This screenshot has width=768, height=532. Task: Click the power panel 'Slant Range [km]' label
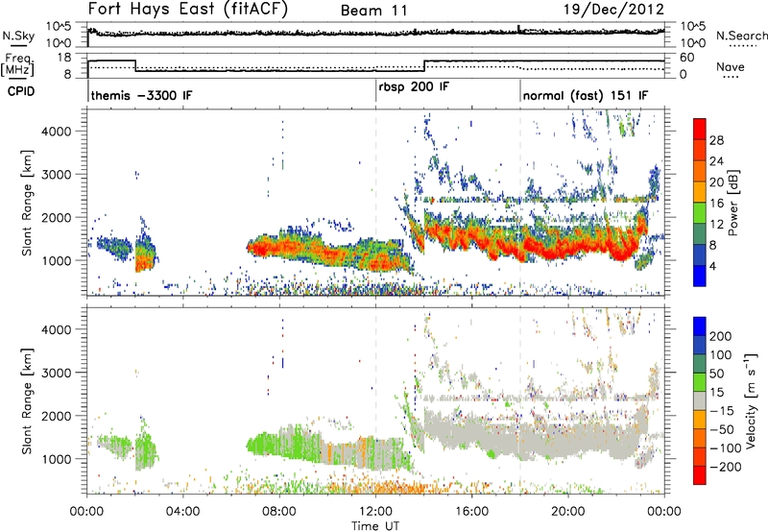27,203
